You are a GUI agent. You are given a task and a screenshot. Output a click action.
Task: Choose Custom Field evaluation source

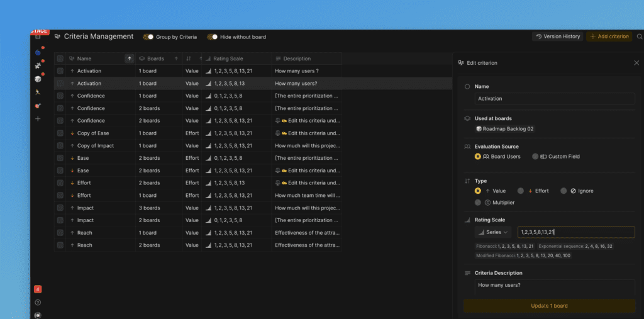[x=535, y=156]
